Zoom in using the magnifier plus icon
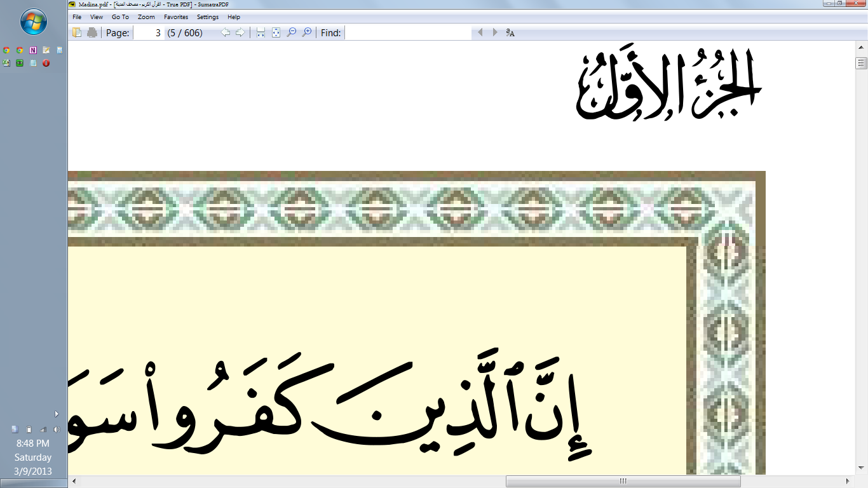Viewport: 868px width, 488px height. [307, 32]
